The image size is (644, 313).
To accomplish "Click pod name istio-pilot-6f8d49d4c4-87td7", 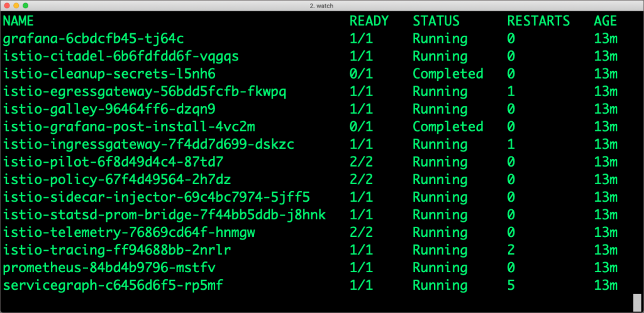I will 113,162.
